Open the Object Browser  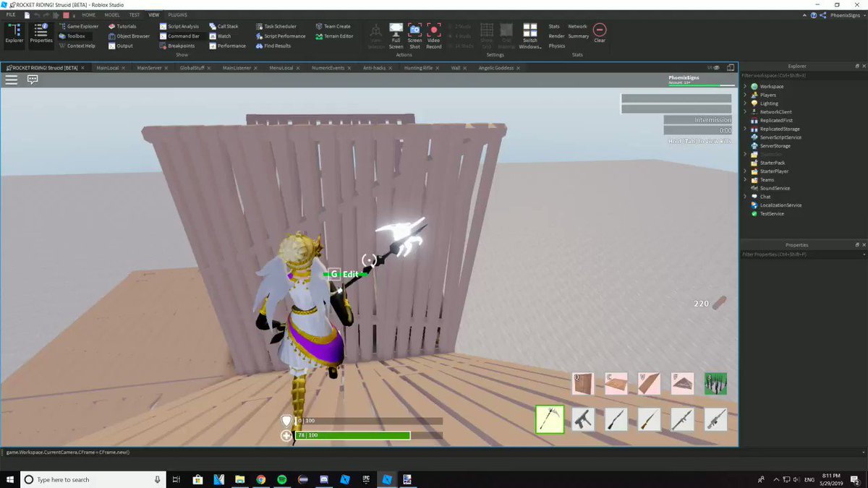pyautogui.click(x=129, y=35)
